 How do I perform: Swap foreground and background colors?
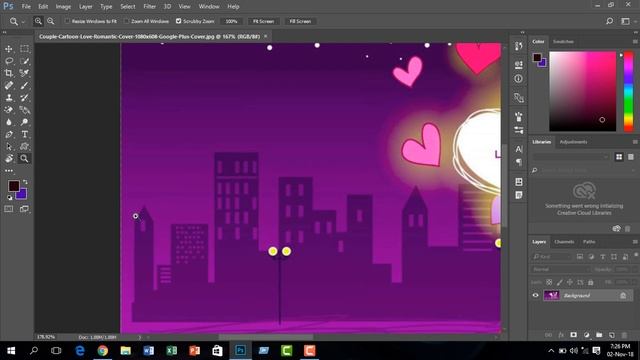pyautogui.click(x=25, y=182)
